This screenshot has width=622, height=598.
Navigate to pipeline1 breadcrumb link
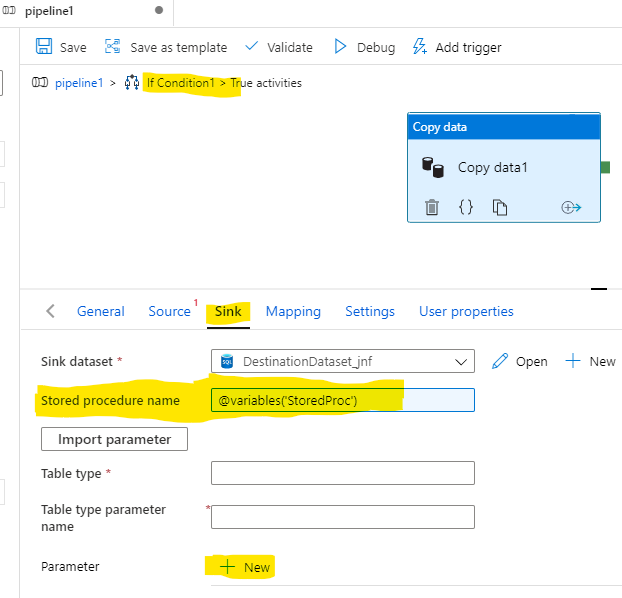click(x=79, y=83)
